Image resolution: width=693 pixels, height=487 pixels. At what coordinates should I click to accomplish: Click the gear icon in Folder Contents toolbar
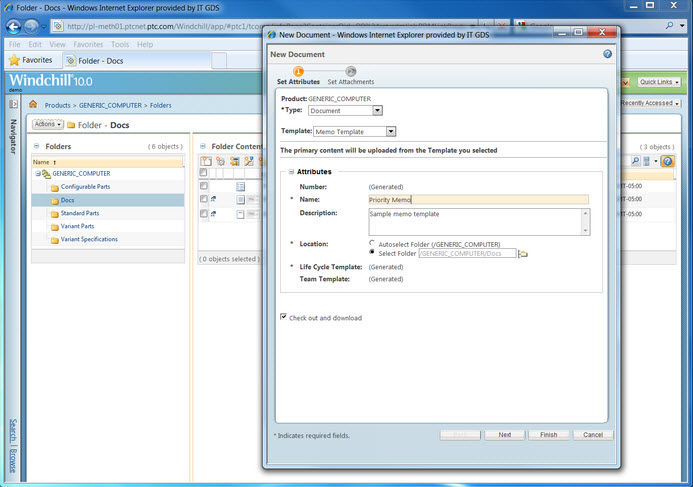[220, 161]
